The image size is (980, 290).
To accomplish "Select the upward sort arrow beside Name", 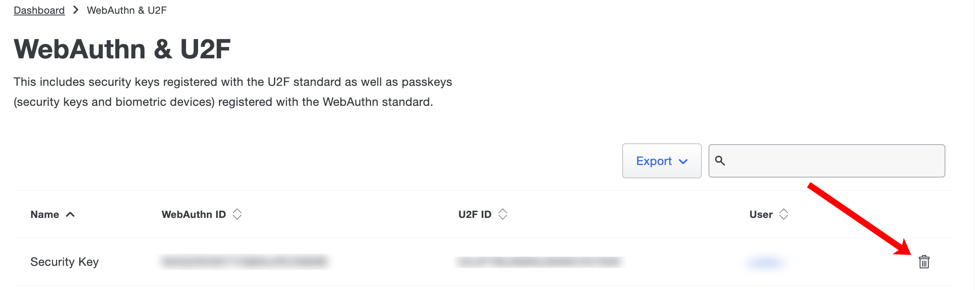I will pos(70,214).
